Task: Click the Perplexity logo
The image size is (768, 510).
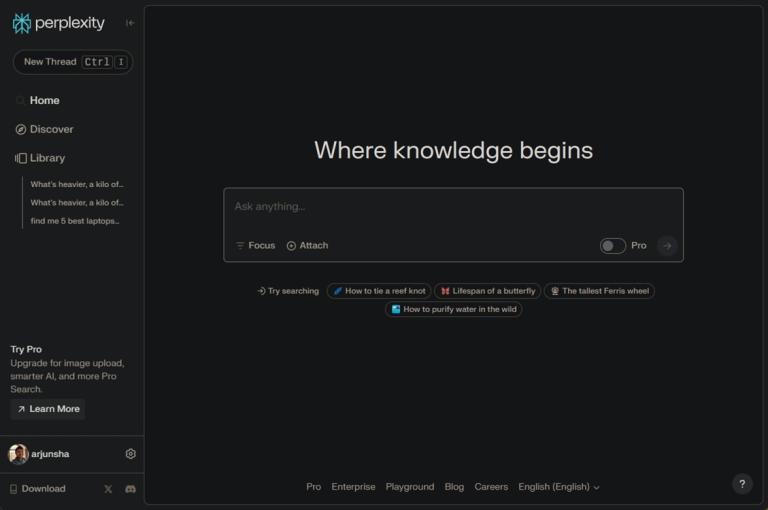Action: (58, 23)
